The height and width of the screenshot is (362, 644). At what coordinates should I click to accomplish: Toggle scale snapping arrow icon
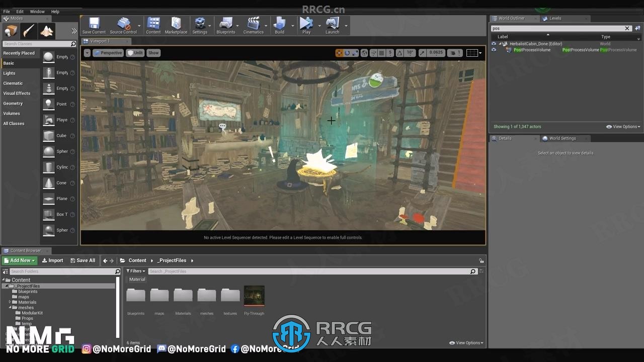tap(422, 53)
